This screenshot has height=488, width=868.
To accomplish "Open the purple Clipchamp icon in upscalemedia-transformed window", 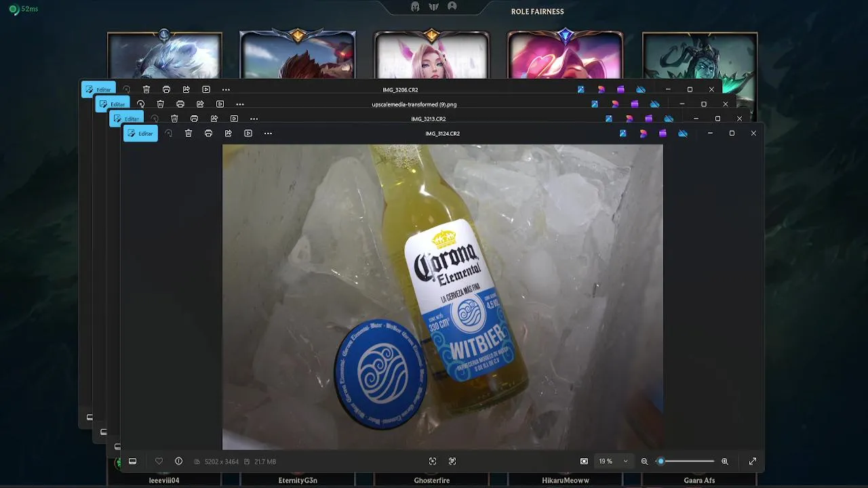I will (635, 104).
